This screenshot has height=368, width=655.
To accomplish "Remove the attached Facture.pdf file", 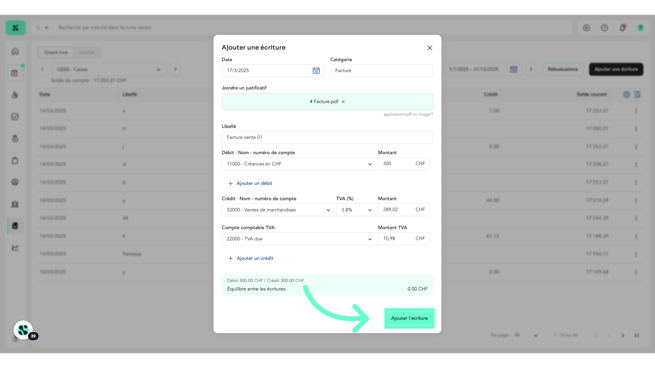I will (343, 102).
